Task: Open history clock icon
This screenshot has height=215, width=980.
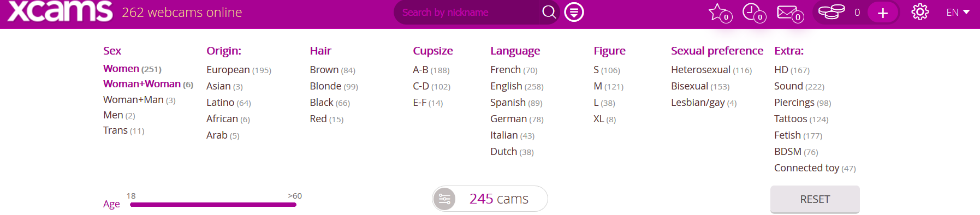Action: coord(755,13)
